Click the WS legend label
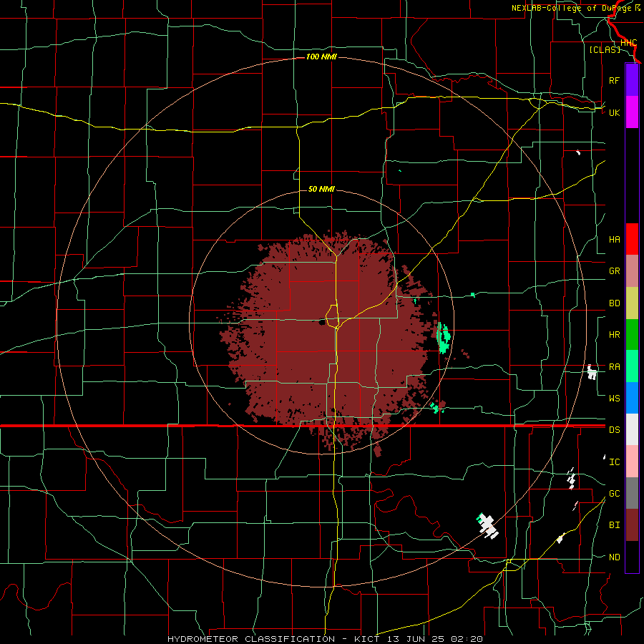This screenshot has height=644, width=644. pyautogui.click(x=614, y=398)
